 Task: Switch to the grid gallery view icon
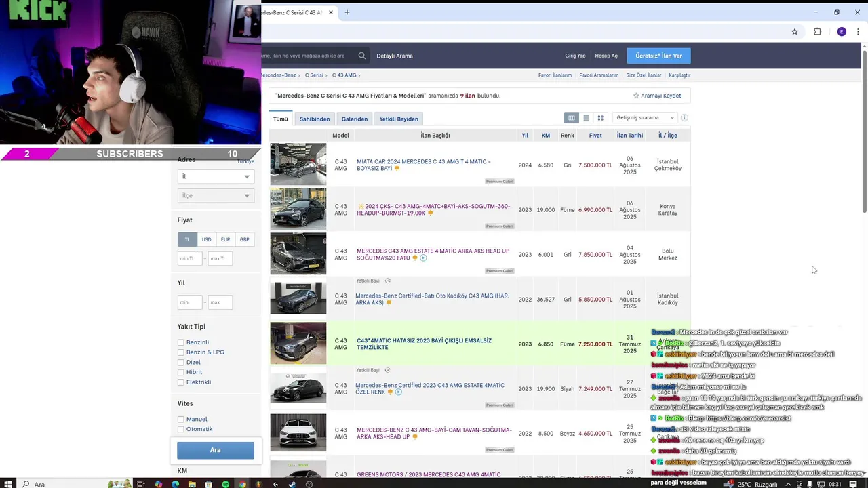[x=600, y=118]
